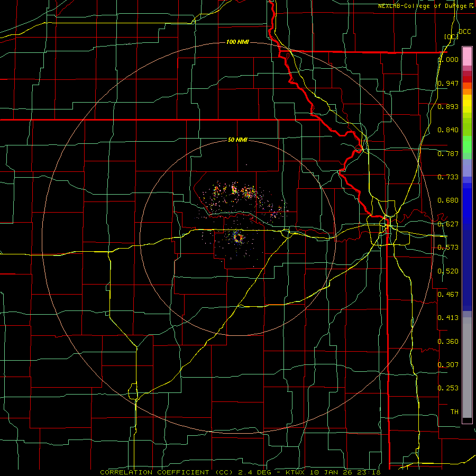Click the 100 NMI range ring label
476x476 pixels.
237,42
